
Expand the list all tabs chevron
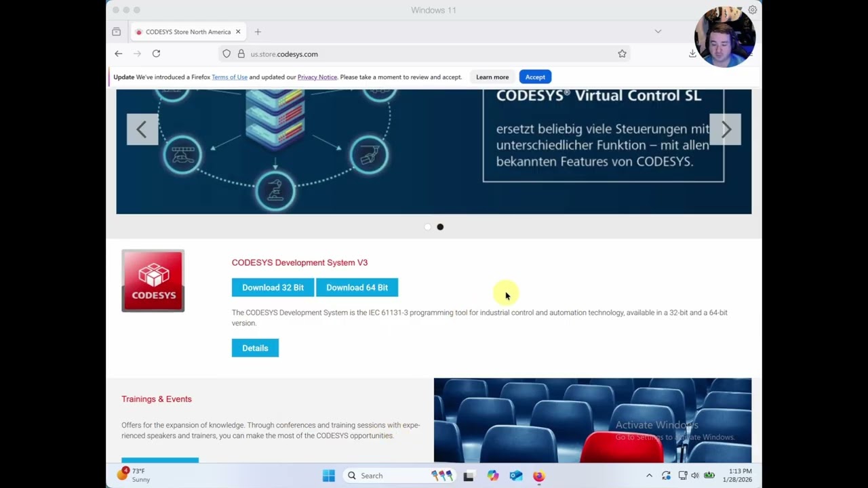658,32
